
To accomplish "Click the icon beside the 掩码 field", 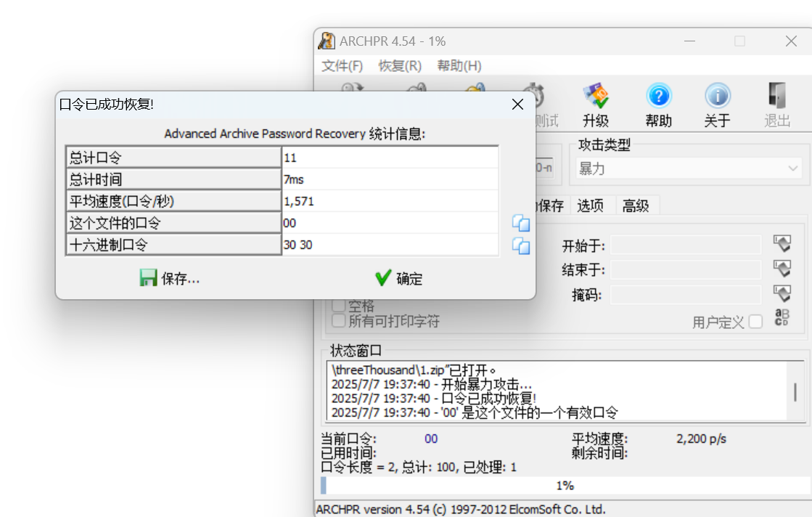I will click(x=782, y=294).
